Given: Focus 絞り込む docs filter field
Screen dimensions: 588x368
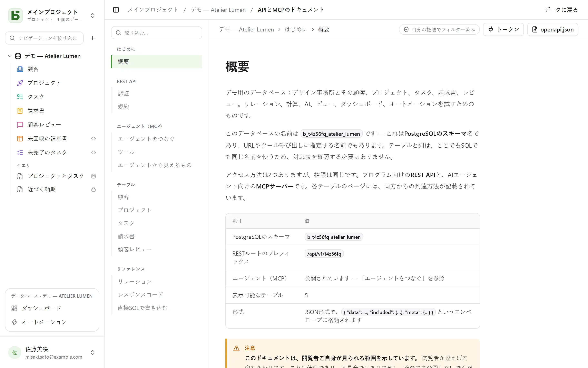Looking at the screenshot, I should click(157, 33).
